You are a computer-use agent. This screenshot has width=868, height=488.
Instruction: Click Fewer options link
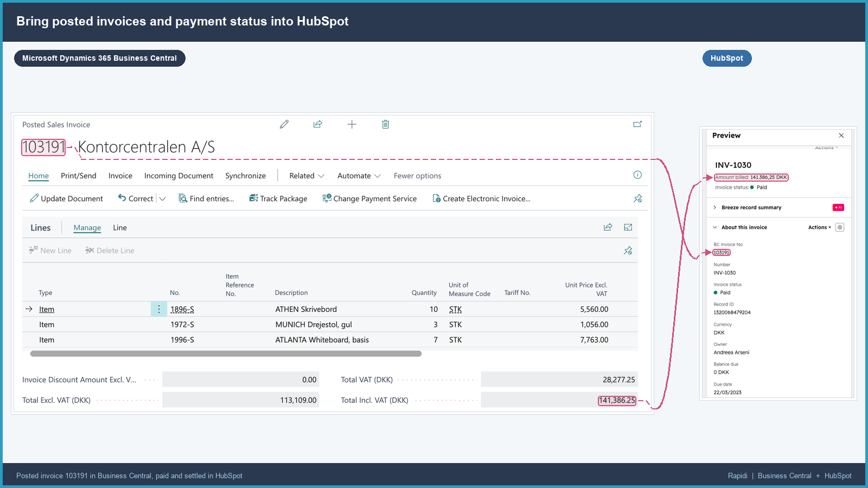[418, 176]
